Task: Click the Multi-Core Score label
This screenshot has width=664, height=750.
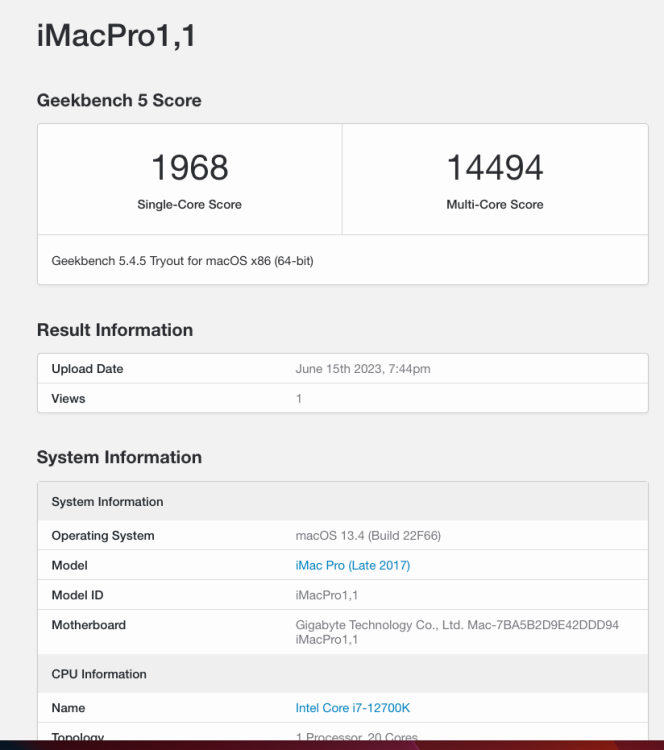Action: (495, 204)
